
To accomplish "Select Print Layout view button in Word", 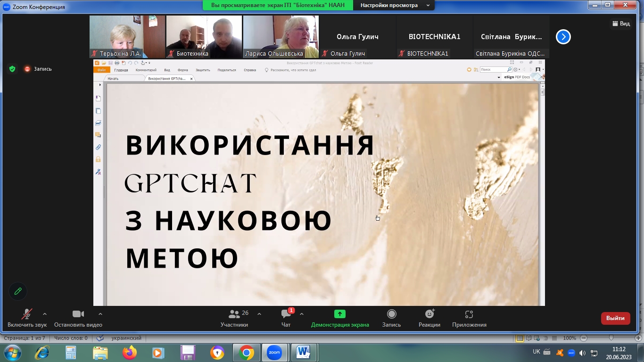I will [x=520, y=338].
